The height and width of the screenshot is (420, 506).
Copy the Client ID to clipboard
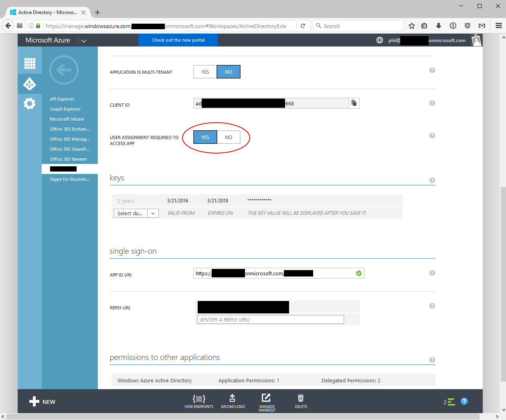coord(354,103)
